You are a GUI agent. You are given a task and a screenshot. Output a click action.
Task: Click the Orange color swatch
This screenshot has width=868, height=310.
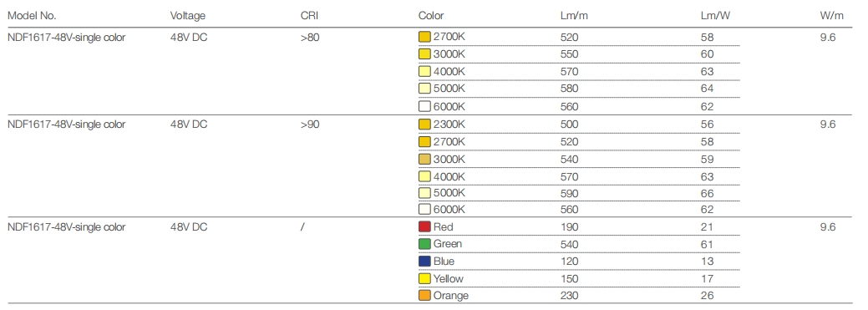pos(424,295)
